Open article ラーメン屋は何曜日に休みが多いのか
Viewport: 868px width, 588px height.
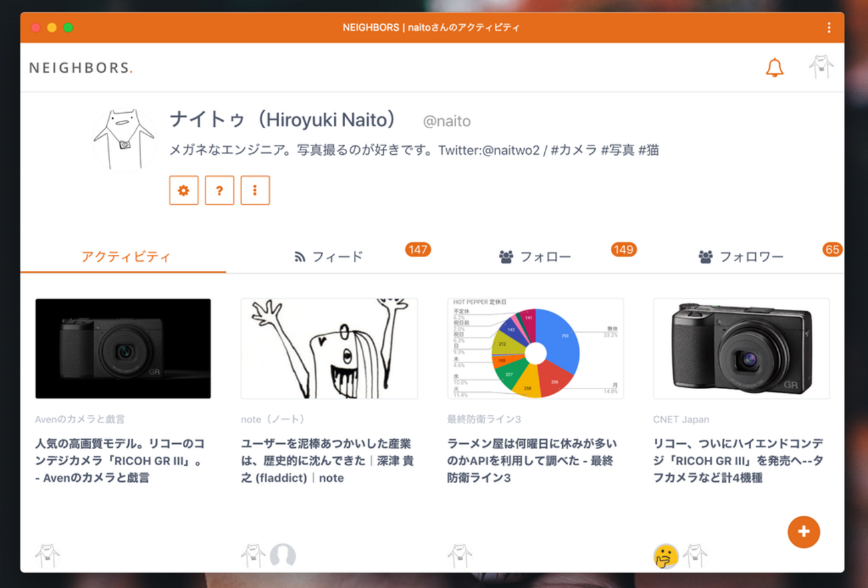click(532, 461)
